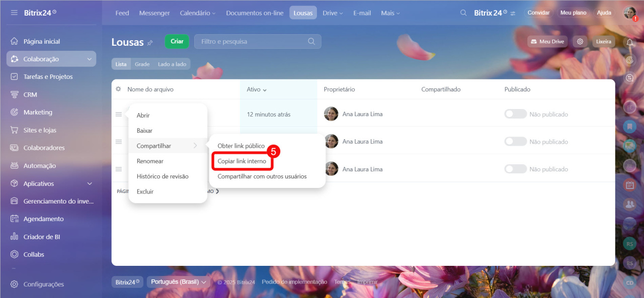Switch to Lista view
The width and height of the screenshot is (644, 298).
click(x=121, y=64)
